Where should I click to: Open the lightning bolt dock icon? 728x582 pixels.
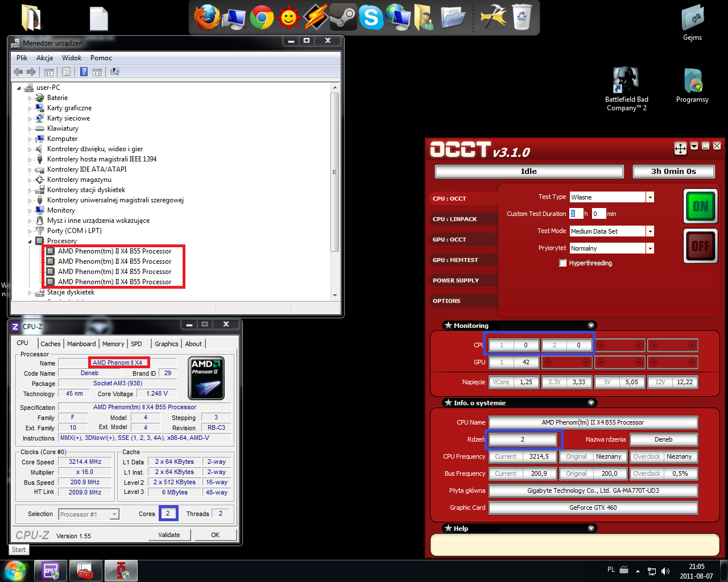click(x=316, y=18)
